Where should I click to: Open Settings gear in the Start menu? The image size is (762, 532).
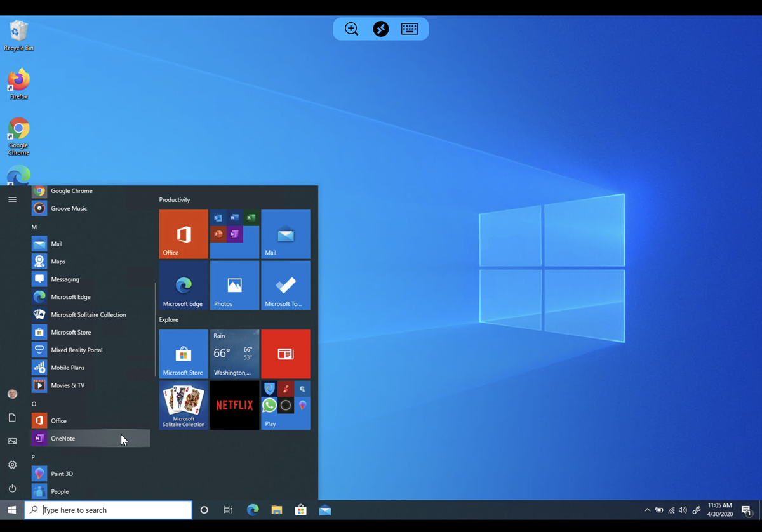point(12,465)
